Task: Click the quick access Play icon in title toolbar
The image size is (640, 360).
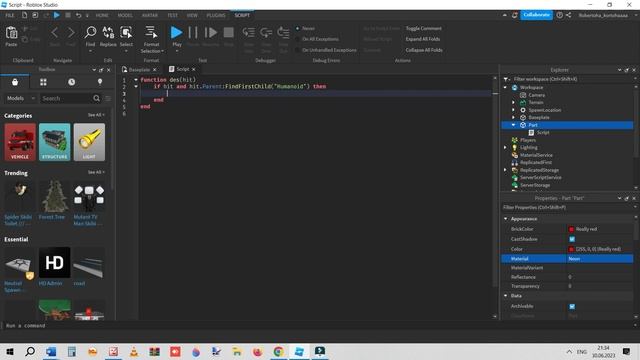Action: click(x=57, y=15)
